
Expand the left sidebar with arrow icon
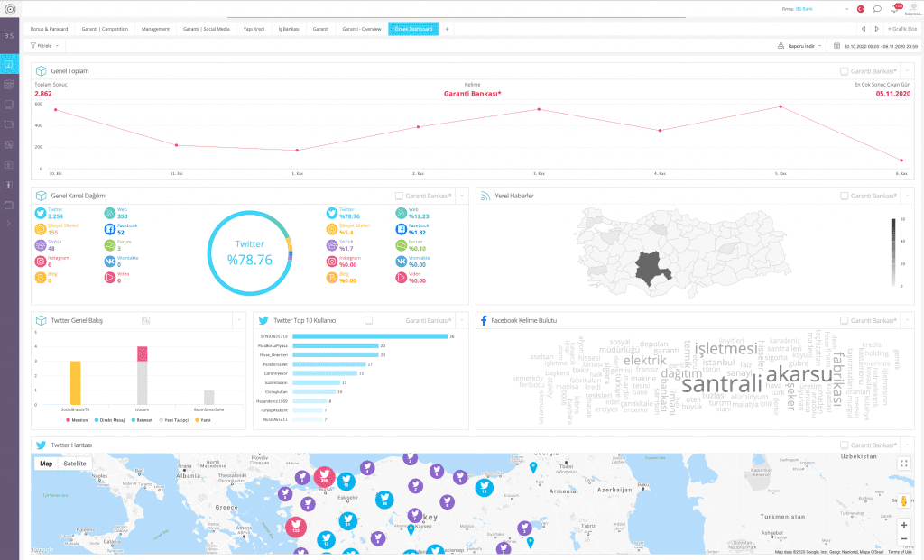click(x=8, y=223)
